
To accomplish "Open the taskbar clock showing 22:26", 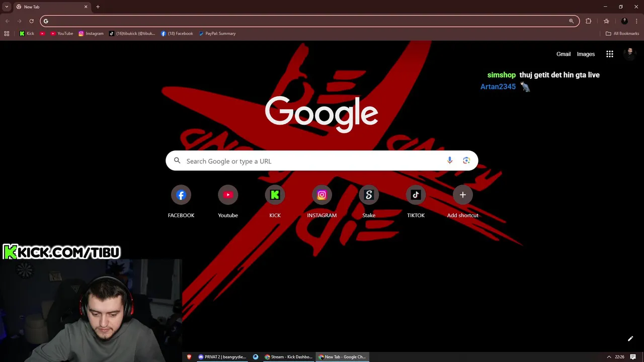I will (x=619, y=357).
